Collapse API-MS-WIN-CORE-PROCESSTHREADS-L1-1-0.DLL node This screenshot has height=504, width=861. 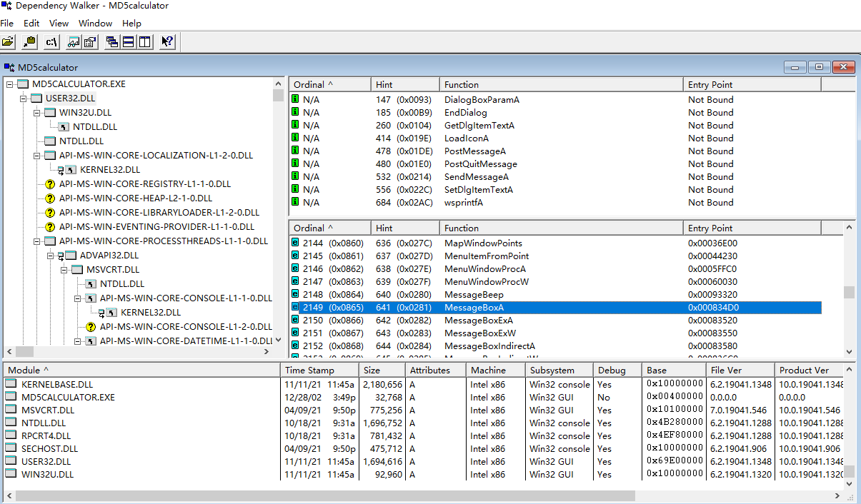coord(37,241)
